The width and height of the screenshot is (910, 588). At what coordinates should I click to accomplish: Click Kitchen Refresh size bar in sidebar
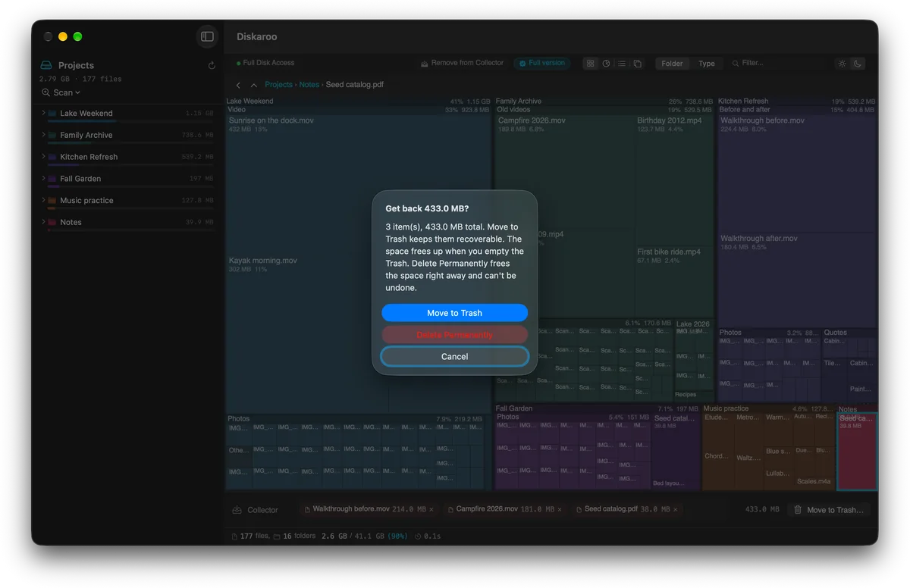point(130,165)
